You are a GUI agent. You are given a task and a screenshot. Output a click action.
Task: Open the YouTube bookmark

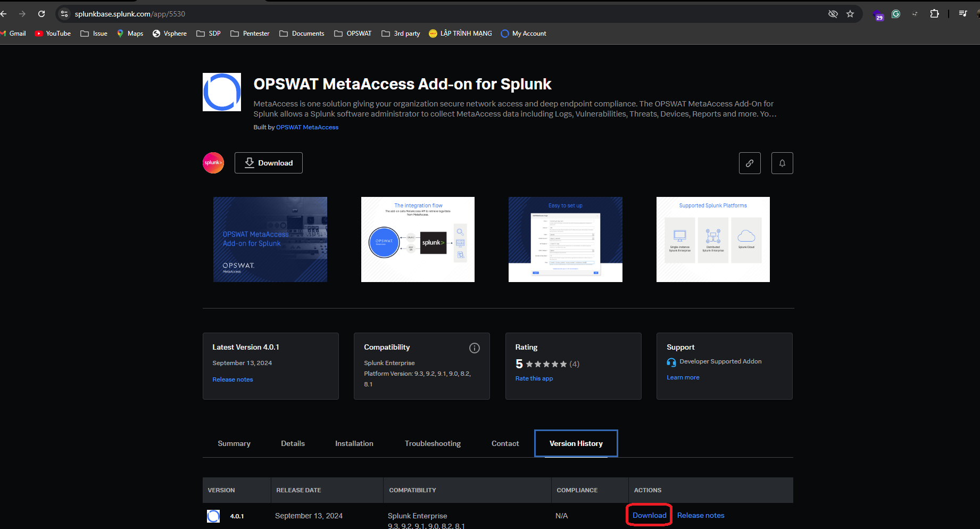click(x=53, y=34)
